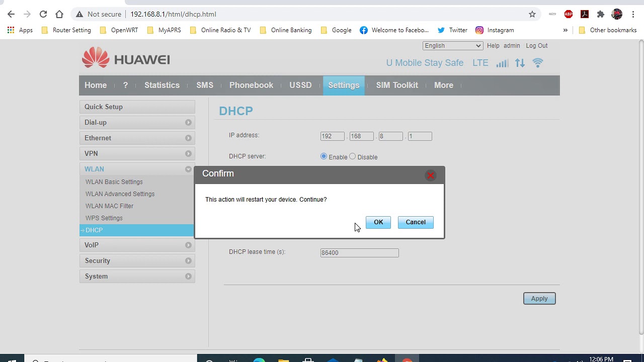Open the Chrome profile avatar

617,14
